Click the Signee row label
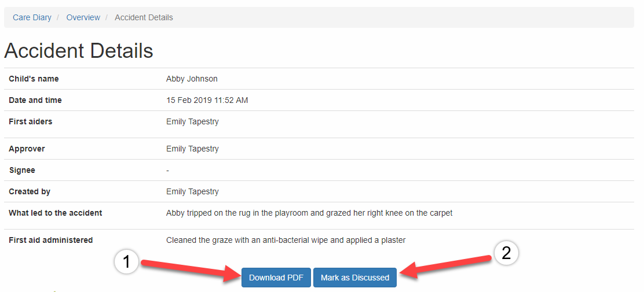644x292 pixels. click(22, 170)
